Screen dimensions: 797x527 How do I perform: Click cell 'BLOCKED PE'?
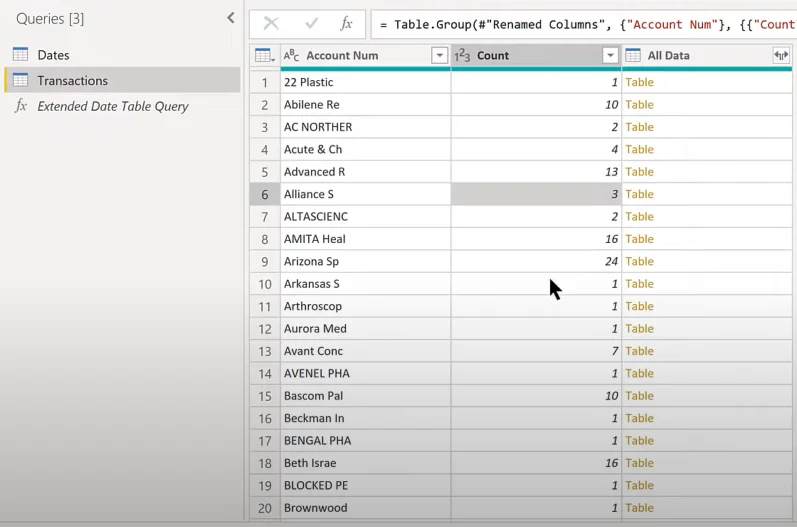click(x=365, y=485)
